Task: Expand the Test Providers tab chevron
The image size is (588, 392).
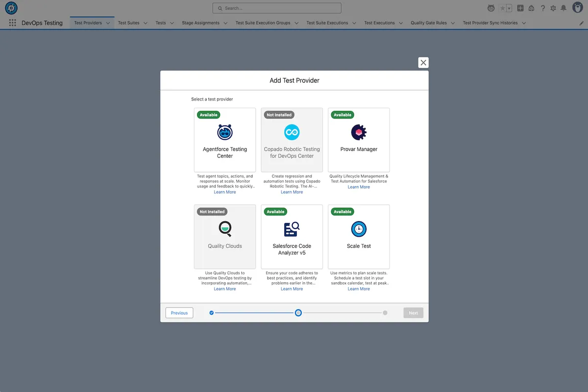Action: tap(108, 23)
